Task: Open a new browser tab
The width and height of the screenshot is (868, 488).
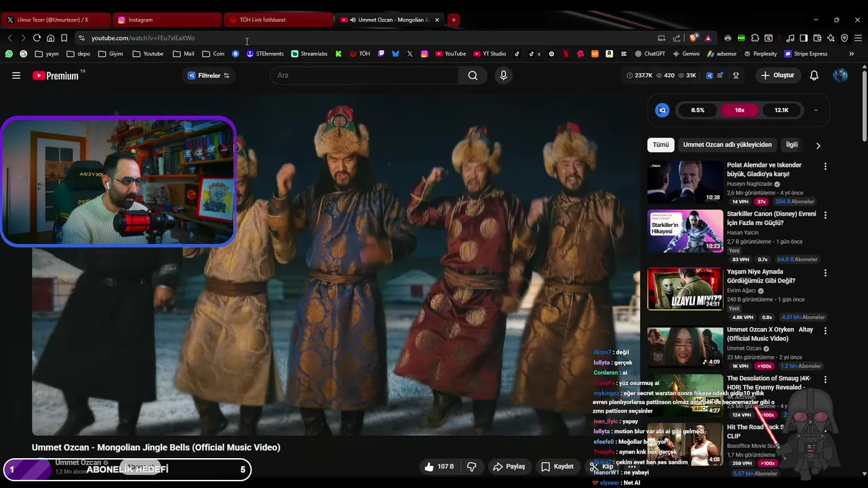Action: (x=454, y=20)
